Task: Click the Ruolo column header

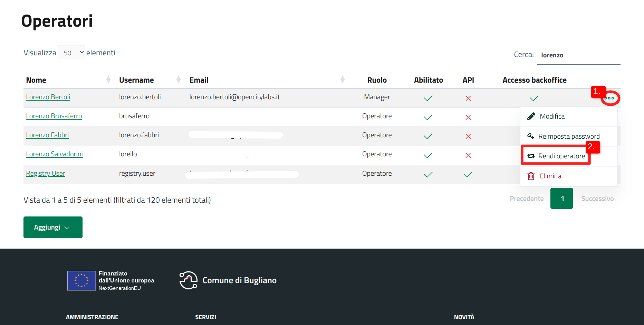Action: tap(377, 80)
